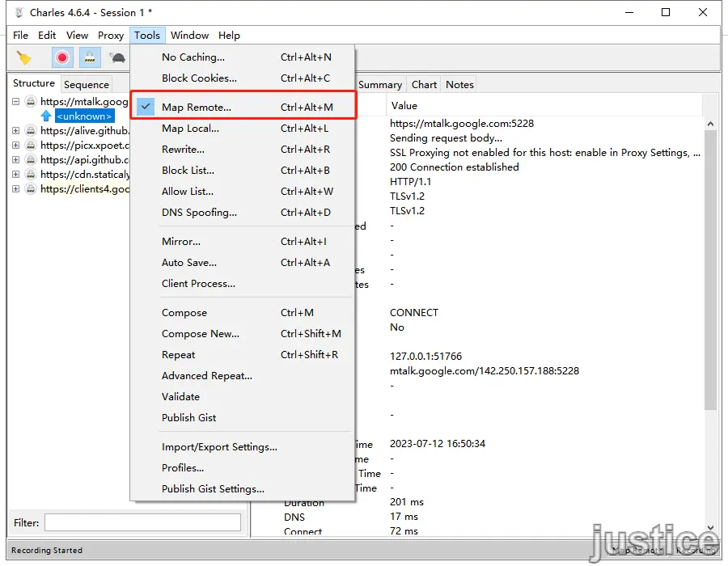This screenshot has height=566, width=728.
Task: Click the broom clear session icon
Action: pos(23,58)
